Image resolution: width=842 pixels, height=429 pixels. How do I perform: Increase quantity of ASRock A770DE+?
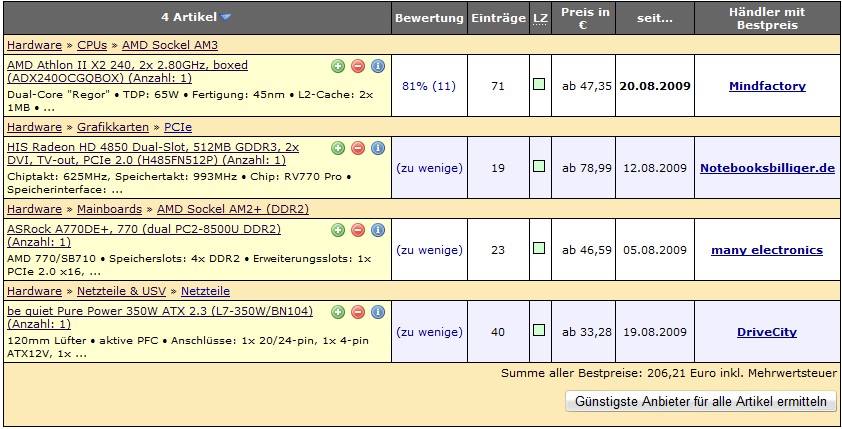coord(338,230)
